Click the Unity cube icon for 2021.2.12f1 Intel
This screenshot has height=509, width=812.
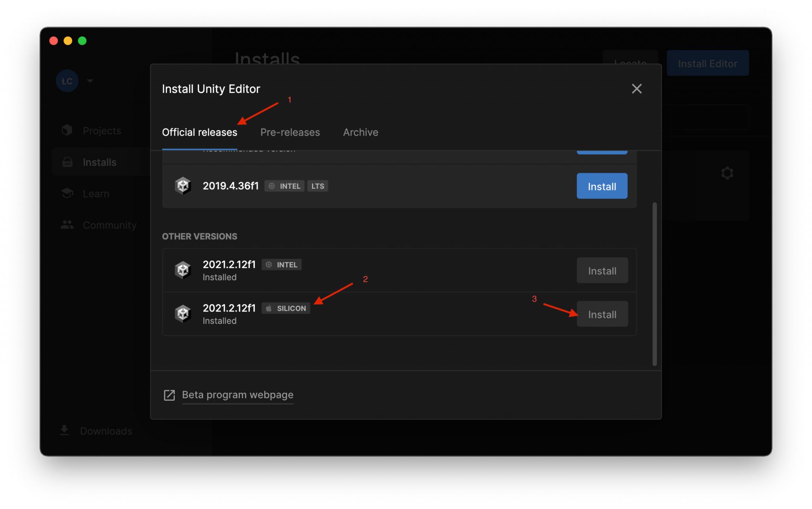point(183,270)
